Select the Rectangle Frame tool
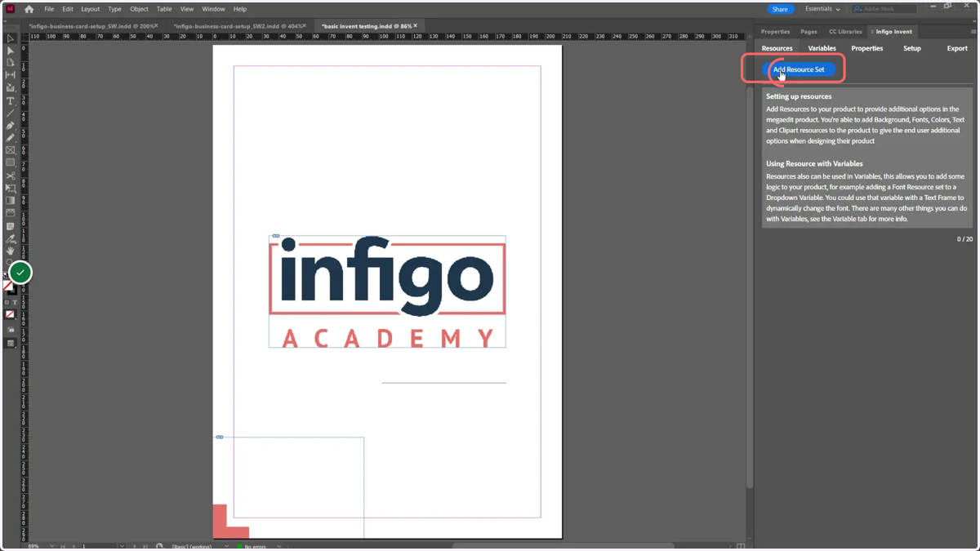The width and height of the screenshot is (980, 551). tap(11, 150)
